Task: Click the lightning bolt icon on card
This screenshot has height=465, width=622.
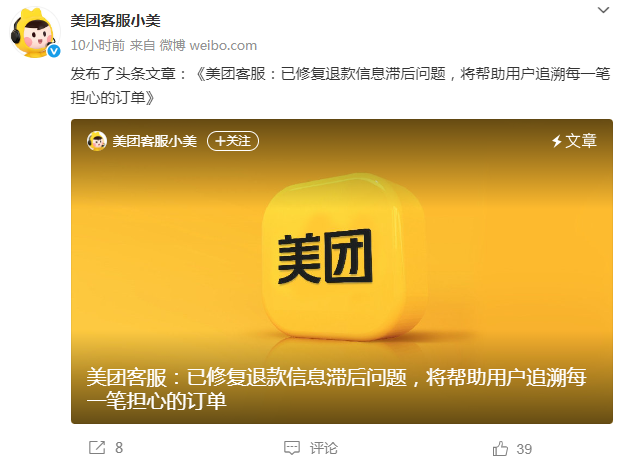Action: (x=557, y=141)
